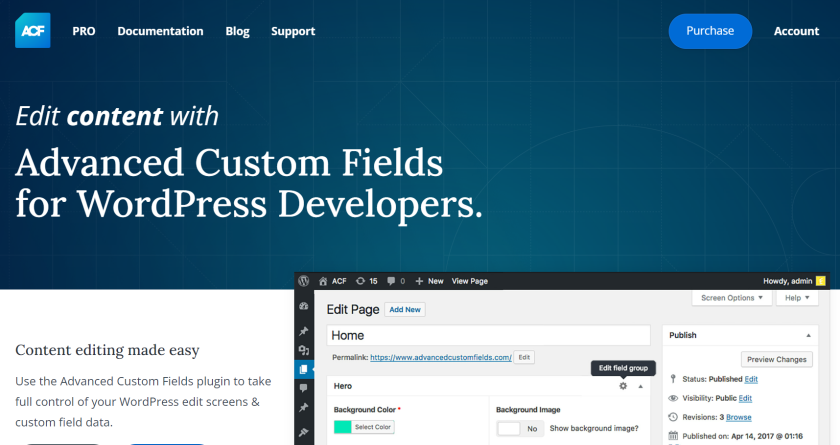This screenshot has width=840, height=445.
Task: Open the Media icon in WordPress sidebar
Action: (304, 350)
